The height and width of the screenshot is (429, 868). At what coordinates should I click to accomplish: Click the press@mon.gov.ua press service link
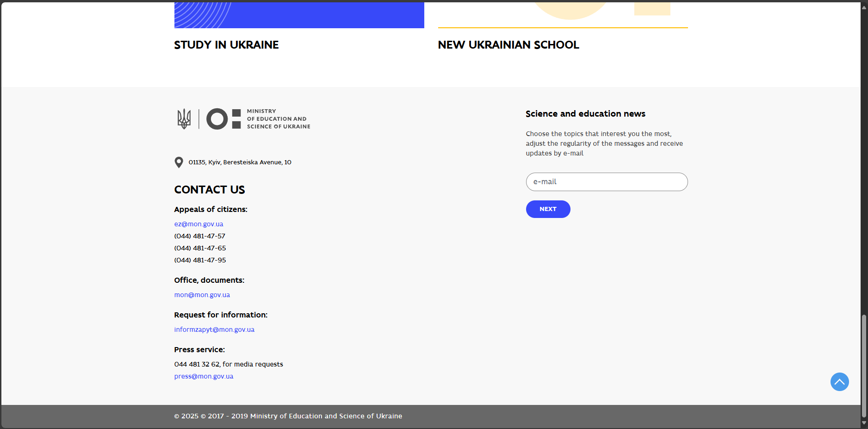204,376
